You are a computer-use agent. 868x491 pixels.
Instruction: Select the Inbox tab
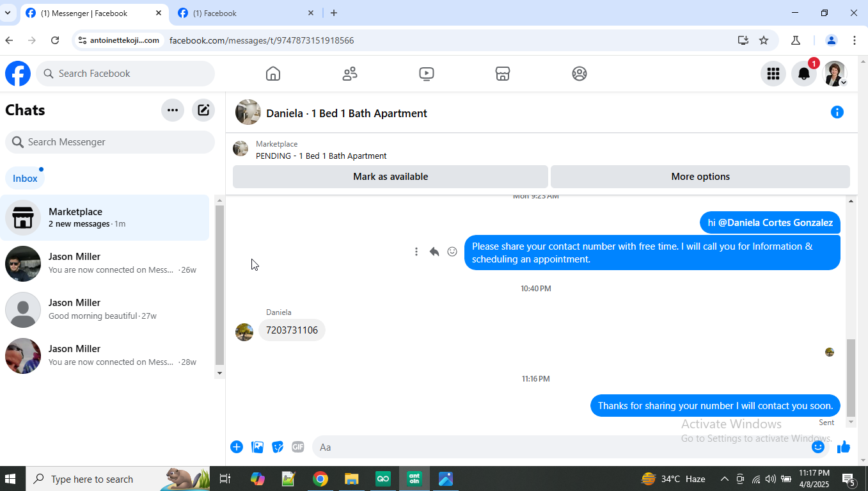(x=25, y=179)
